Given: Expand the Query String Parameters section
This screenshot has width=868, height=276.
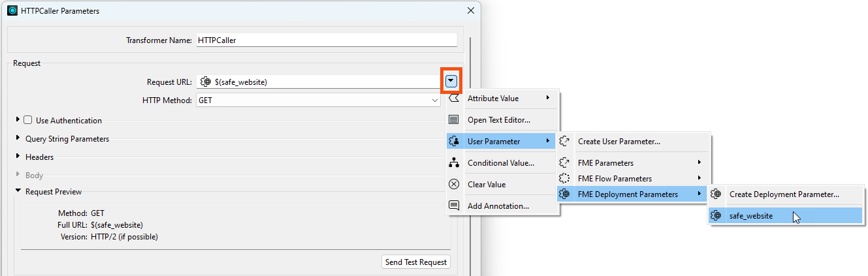Looking at the screenshot, I should (18, 138).
